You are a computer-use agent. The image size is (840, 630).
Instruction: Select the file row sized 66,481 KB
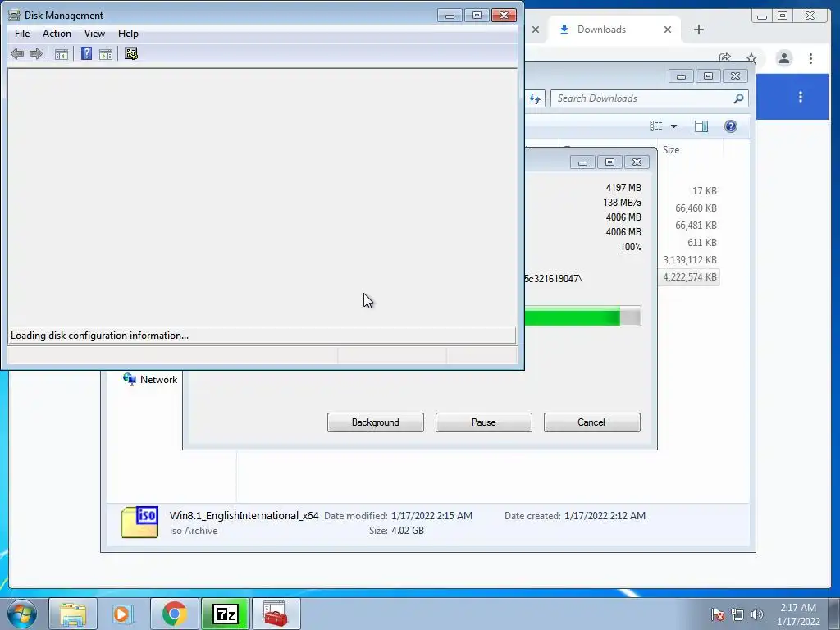[696, 225]
